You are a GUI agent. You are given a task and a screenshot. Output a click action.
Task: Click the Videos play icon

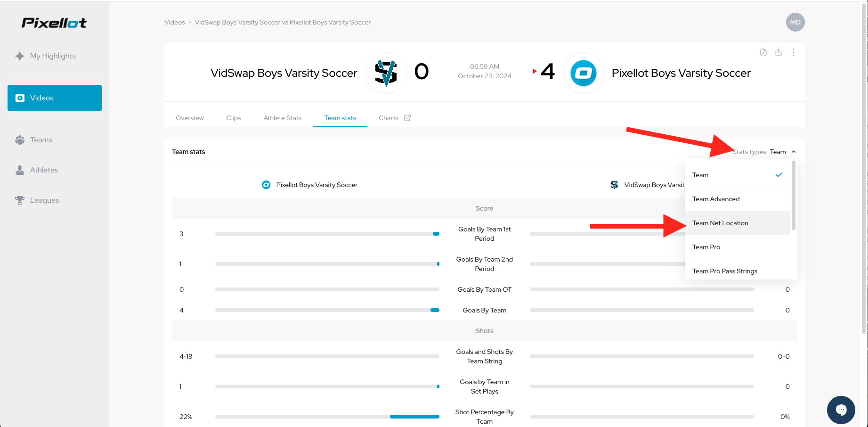(20, 98)
